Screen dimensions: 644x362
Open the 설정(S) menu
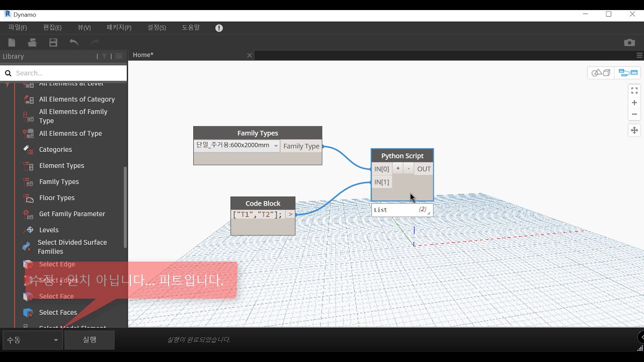coord(156,28)
